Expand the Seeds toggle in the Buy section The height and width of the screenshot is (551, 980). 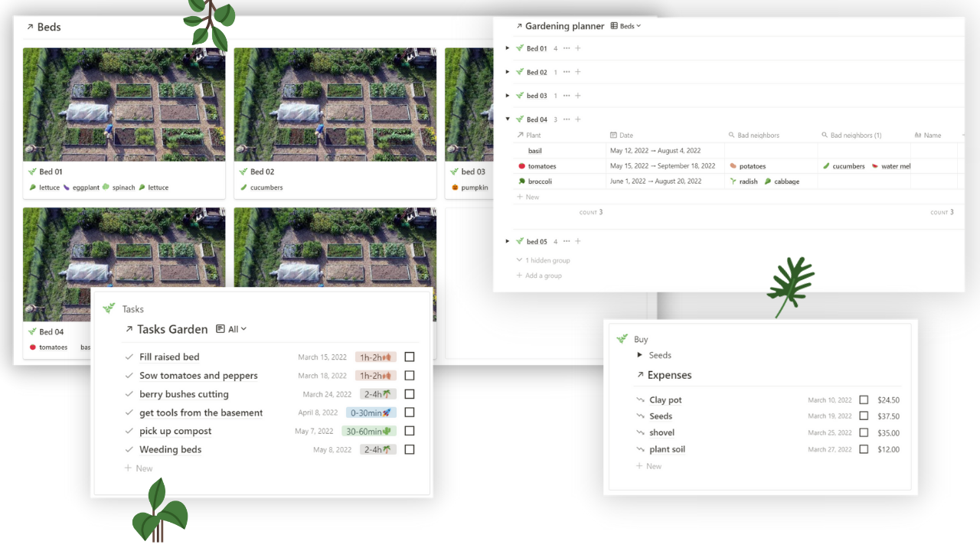point(641,354)
